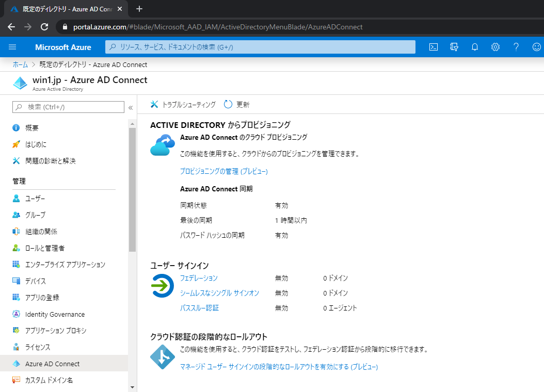The height and width of the screenshot is (392, 544).
Task: Open シームレスなシングル サインオン link
Action: click(x=219, y=293)
